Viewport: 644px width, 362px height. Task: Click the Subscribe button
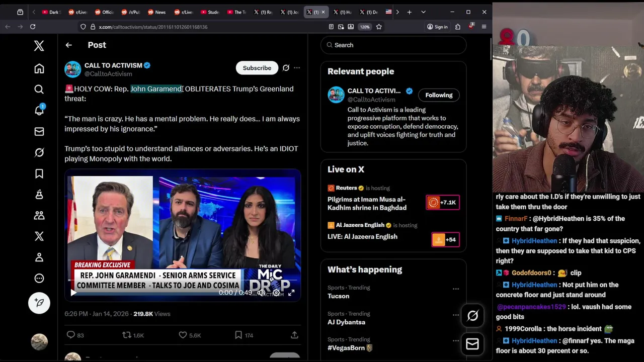(257, 68)
